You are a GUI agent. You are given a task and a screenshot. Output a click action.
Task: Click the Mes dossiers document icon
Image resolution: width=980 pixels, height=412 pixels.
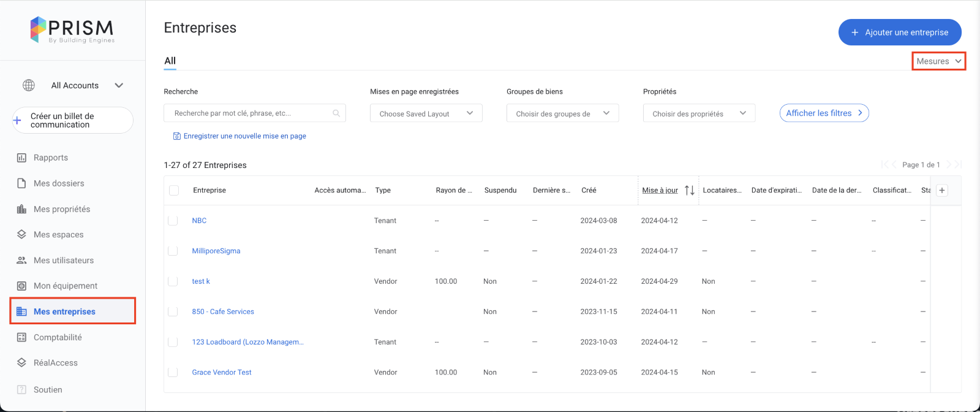21,183
